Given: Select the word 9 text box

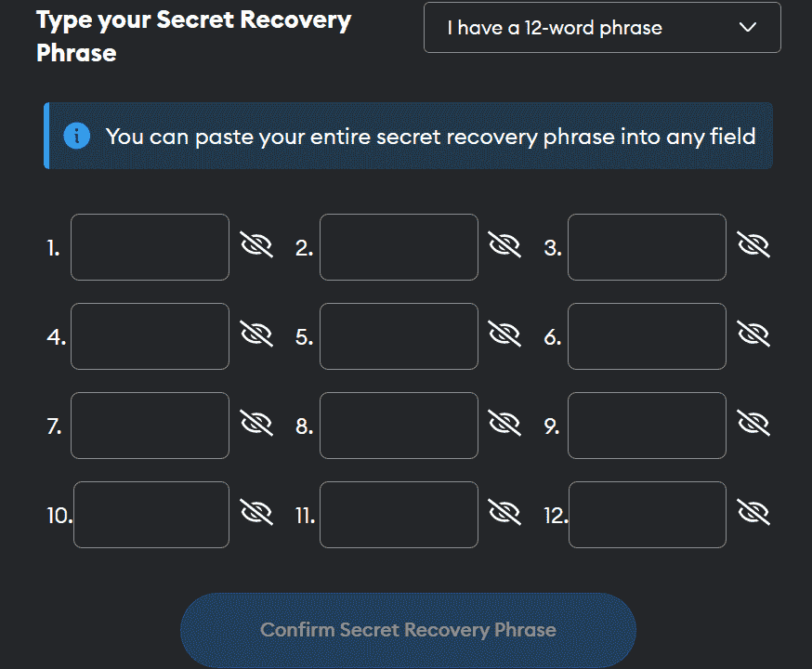Looking at the screenshot, I should tap(647, 426).
